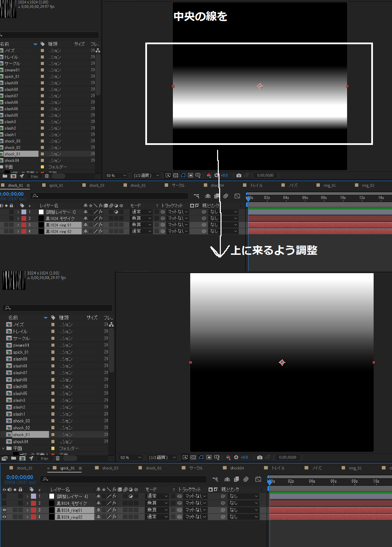Click layer search field in lower timeline
The image size is (392, 547).
tap(124, 479)
